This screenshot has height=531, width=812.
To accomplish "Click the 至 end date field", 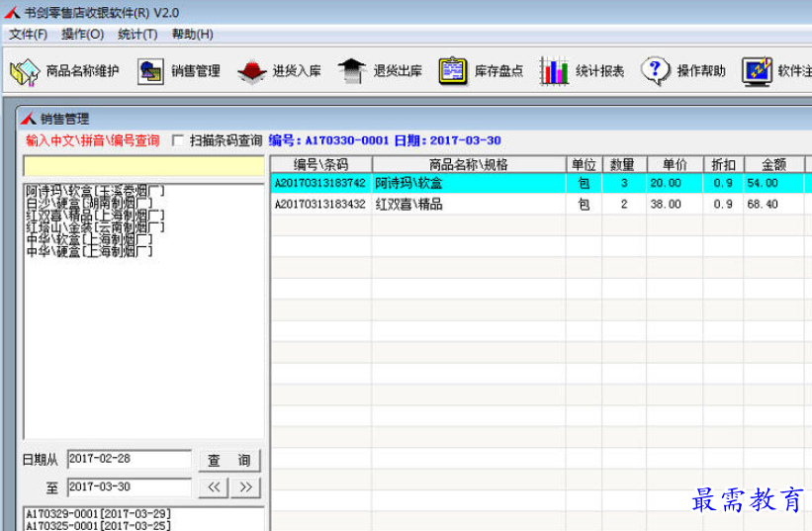I will pyautogui.click(x=130, y=487).
